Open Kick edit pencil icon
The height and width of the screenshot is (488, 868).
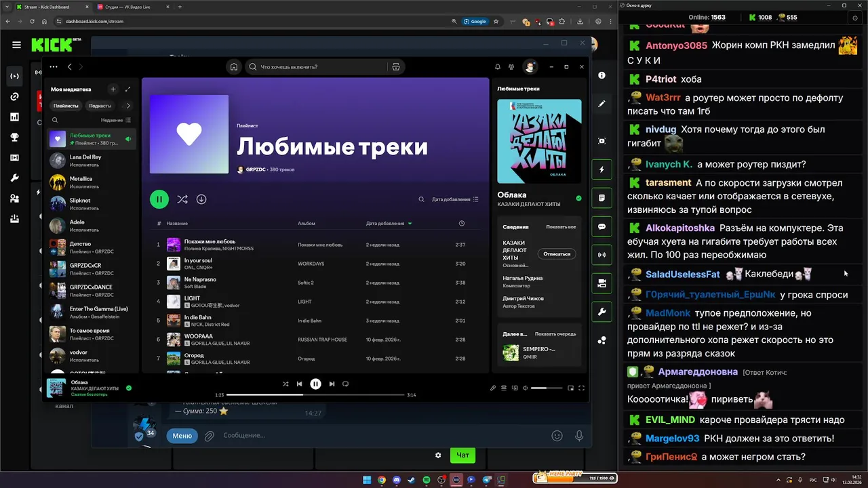pos(601,104)
